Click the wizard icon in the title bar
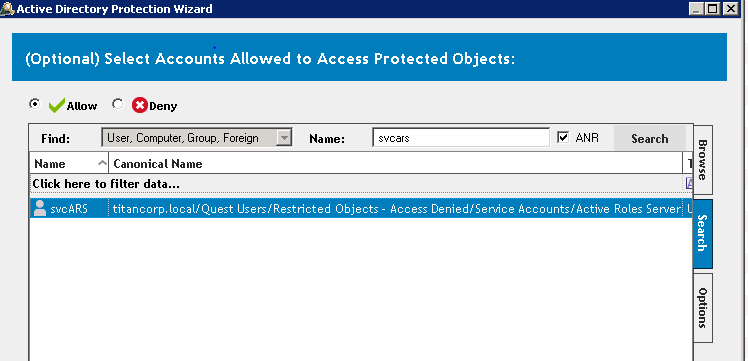 coord(7,9)
